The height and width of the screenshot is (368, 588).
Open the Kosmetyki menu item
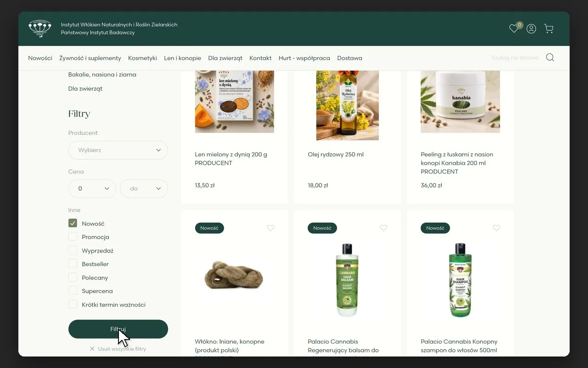coord(142,58)
